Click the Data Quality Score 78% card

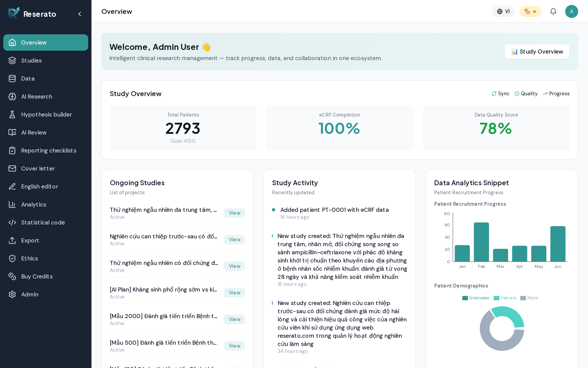tap(496, 128)
